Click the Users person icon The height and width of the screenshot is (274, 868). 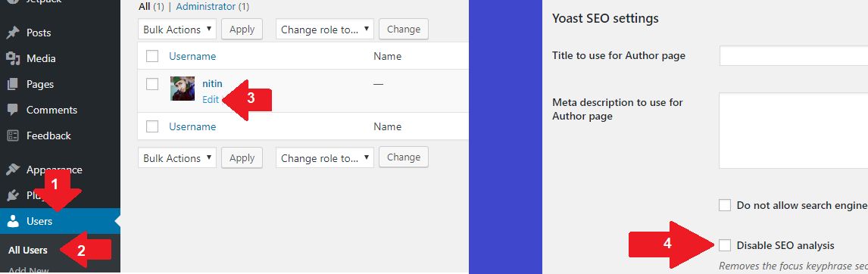[12, 222]
